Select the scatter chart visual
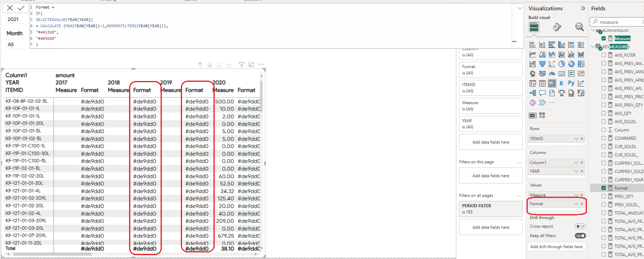 552,64
